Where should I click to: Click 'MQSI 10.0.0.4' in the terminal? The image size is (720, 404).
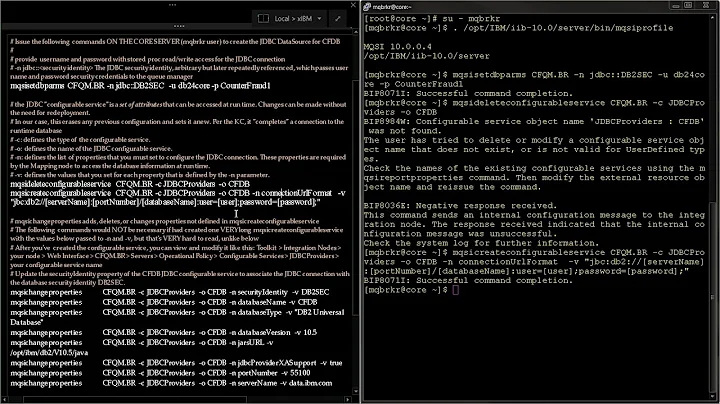(397, 47)
